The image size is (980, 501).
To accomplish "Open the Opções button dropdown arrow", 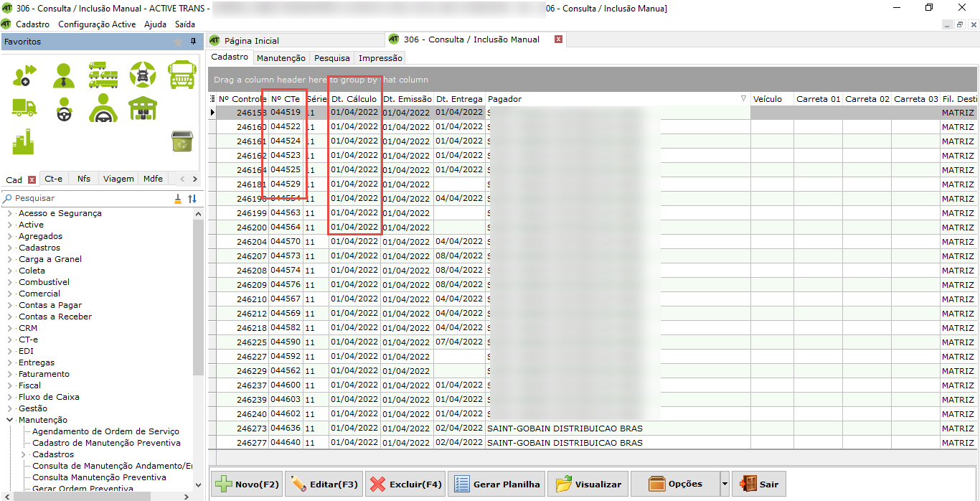I will tap(725, 484).
